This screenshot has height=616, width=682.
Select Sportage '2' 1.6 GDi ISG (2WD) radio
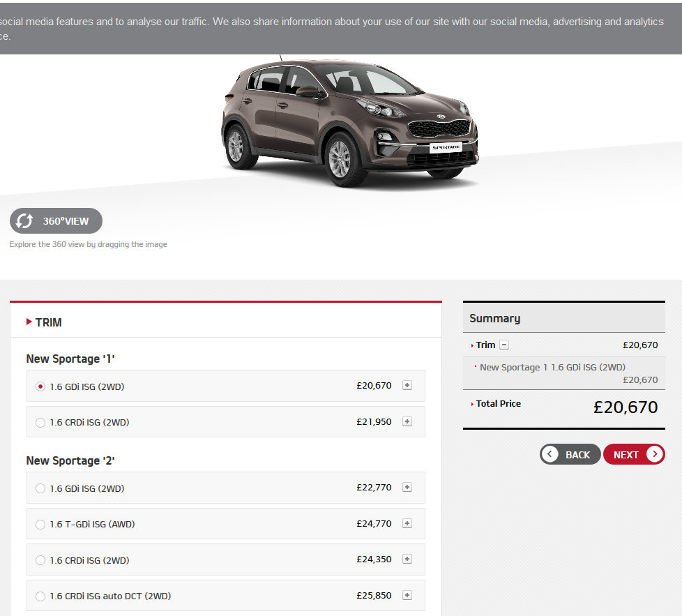(x=40, y=488)
